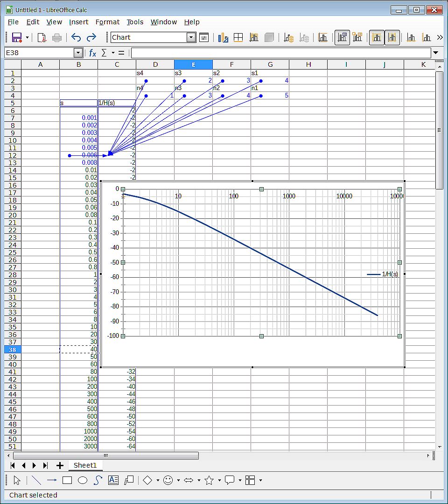Open the Insert menu
This screenshot has height=504, width=448.
click(79, 22)
